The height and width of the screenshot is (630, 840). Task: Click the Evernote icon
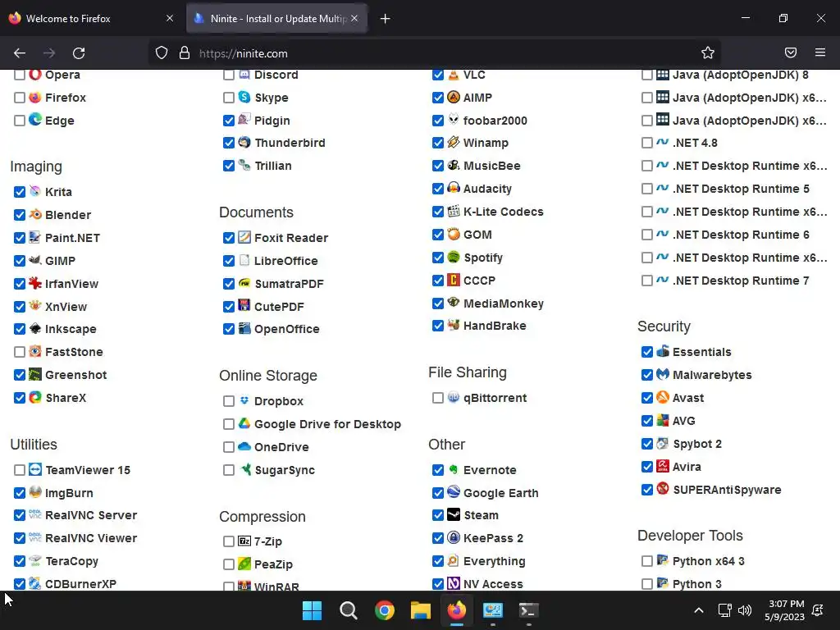[454, 469]
